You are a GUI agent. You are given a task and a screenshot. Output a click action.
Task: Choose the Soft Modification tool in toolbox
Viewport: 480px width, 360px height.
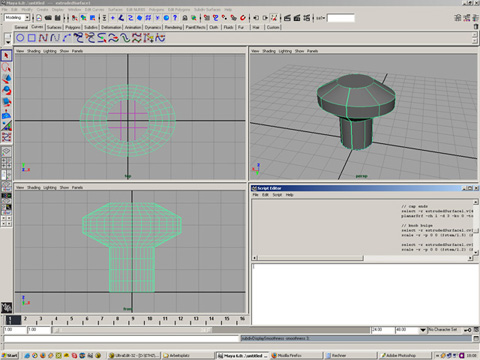6,114
